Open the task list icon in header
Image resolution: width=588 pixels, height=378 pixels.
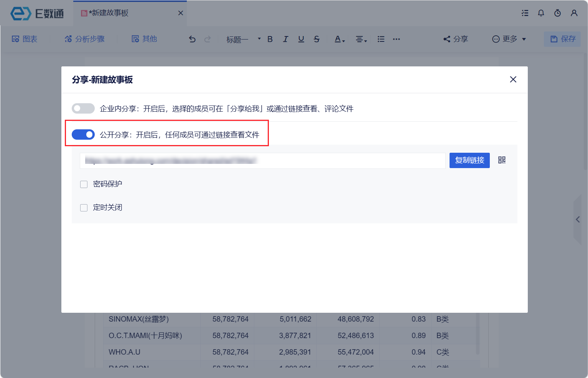point(525,13)
